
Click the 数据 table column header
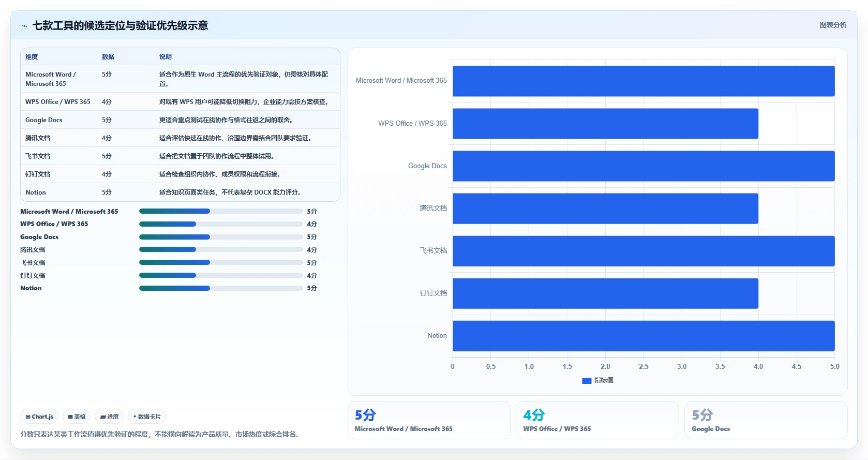(108, 57)
